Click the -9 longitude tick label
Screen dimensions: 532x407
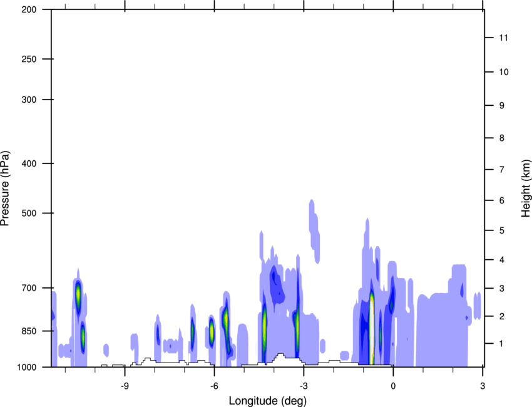point(125,386)
